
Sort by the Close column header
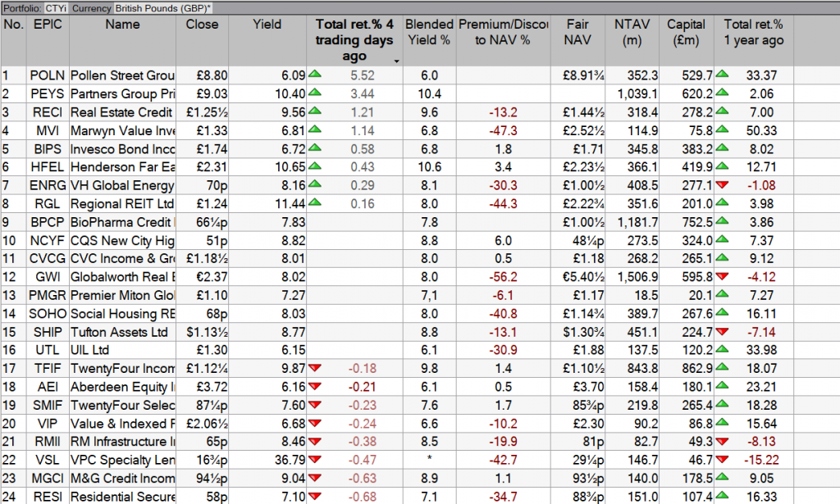[x=202, y=25]
